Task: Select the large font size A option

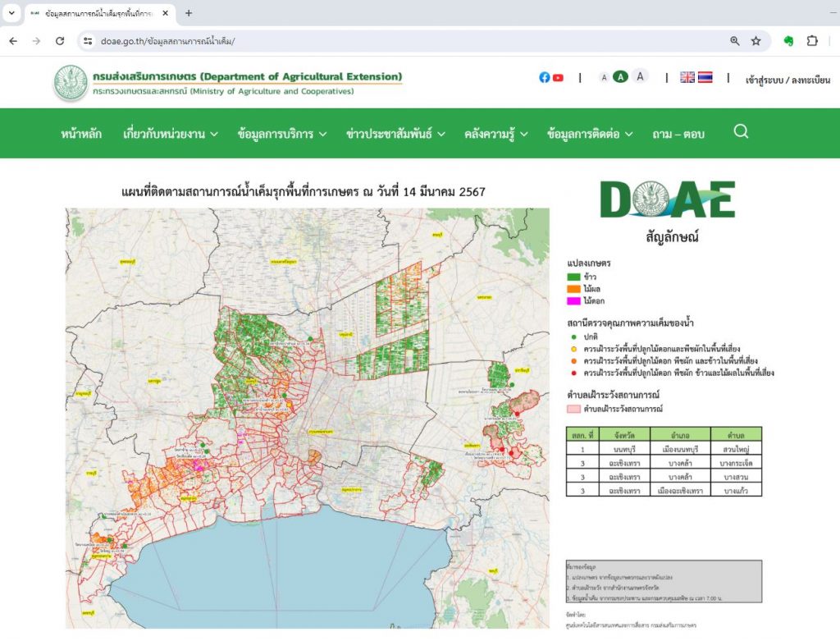Action: click(640, 76)
